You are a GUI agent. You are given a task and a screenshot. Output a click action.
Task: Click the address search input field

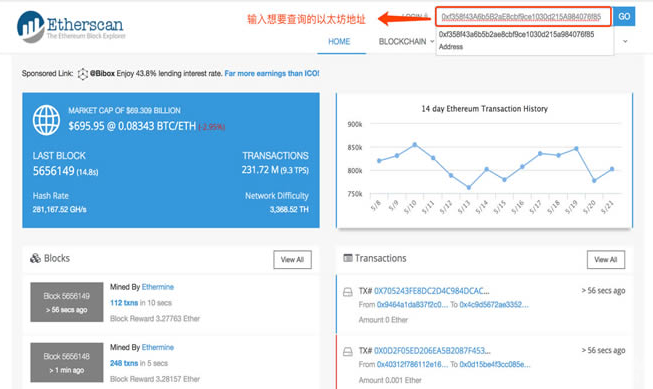523,17
